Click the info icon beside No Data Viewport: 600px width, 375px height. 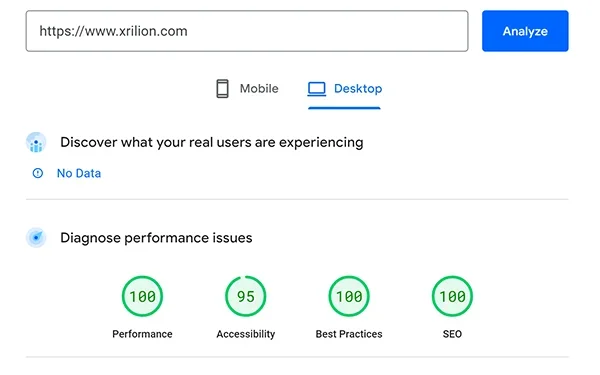point(38,173)
